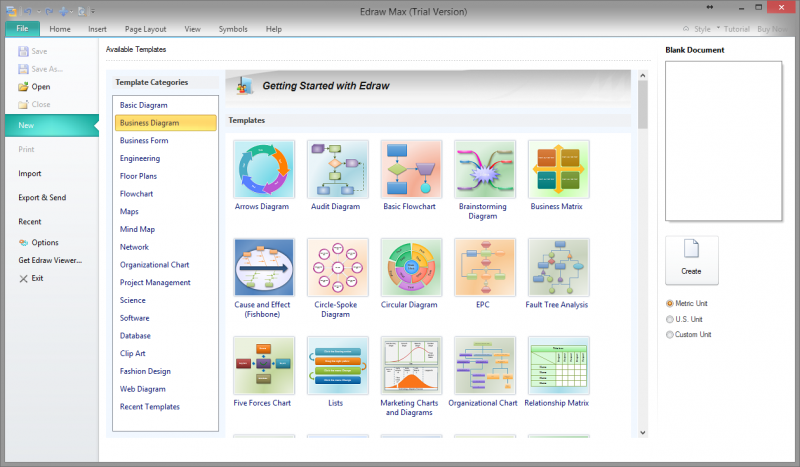This screenshot has height=467, width=800.
Task: Choose the Lists template icon
Action: (x=338, y=365)
